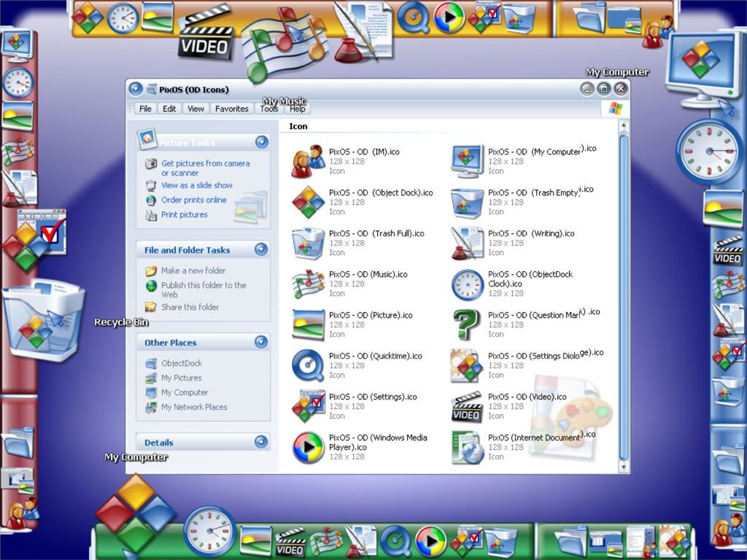
Task: Select the PixOS - OD (Video).ico icon
Action: tap(468, 407)
